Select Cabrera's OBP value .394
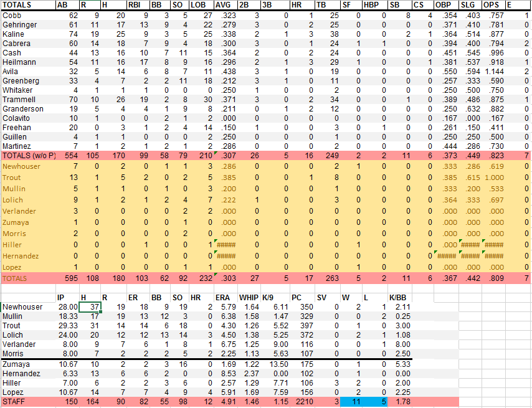The image size is (532, 408). click(x=450, y=44)
